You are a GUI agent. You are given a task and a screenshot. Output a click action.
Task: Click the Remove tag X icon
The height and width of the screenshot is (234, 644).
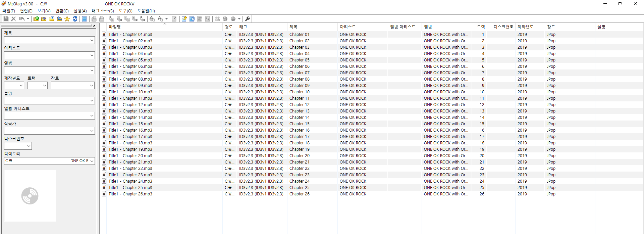(13, 19)
